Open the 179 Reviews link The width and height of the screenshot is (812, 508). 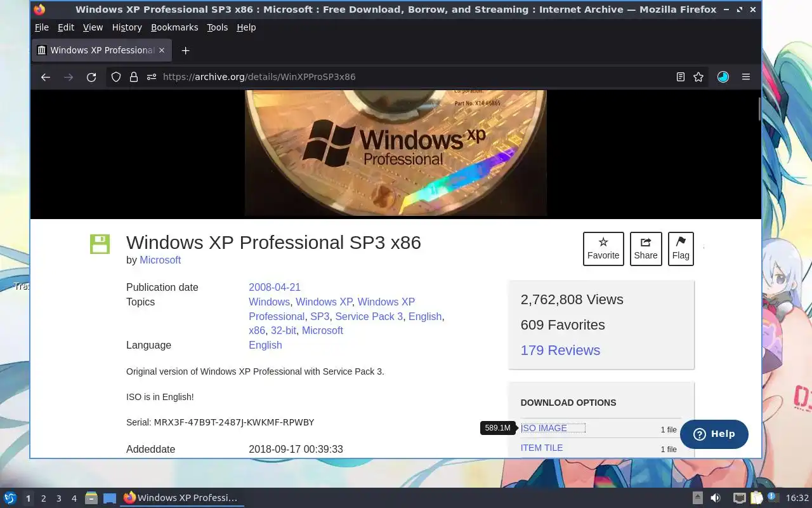coord(560,350)
